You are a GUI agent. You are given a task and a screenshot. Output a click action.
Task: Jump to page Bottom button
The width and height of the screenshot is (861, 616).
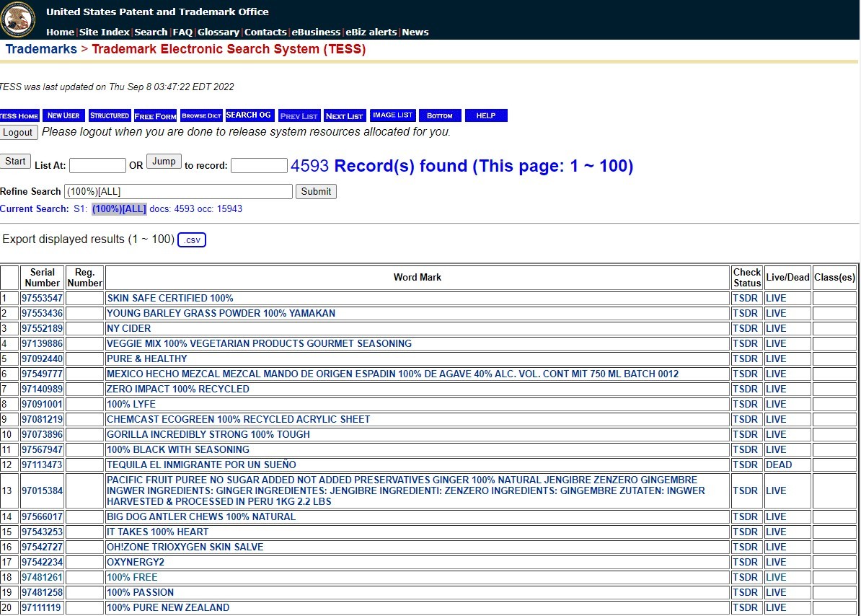pyautogui.click(x=440, y=115)
